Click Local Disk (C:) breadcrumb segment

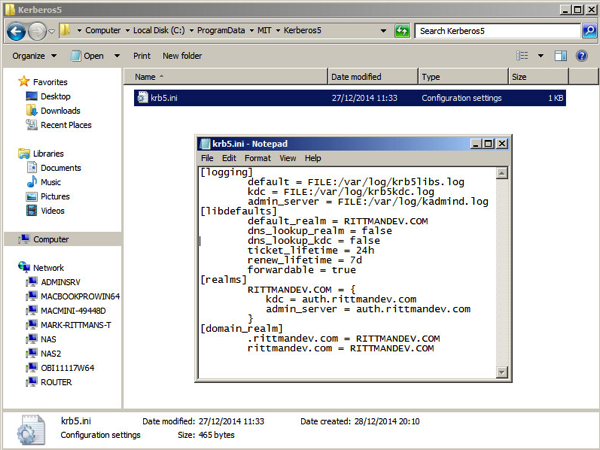[x=159, y=30]
